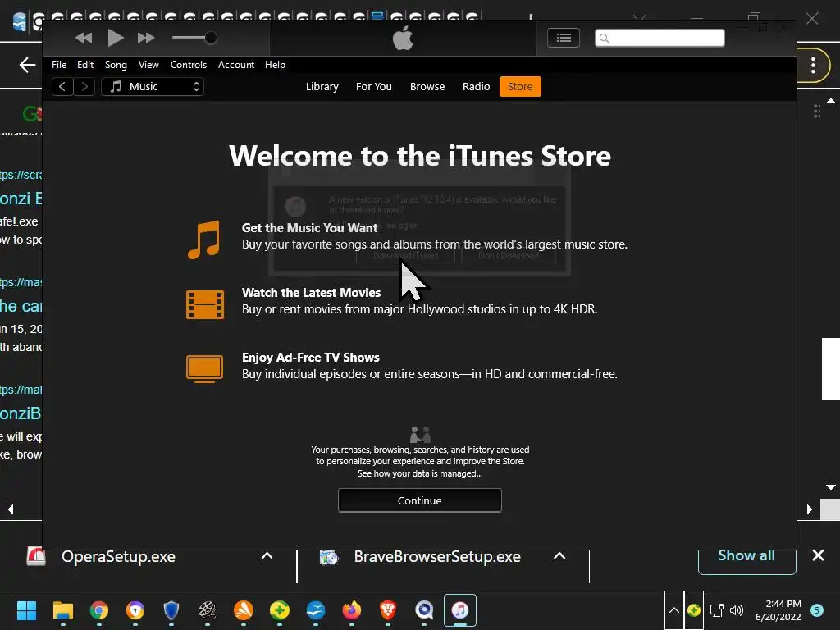The width and height of the screenshot is (840, 630).
Task: Click OperaSetup.exe download item
Action: coord(118,557)
